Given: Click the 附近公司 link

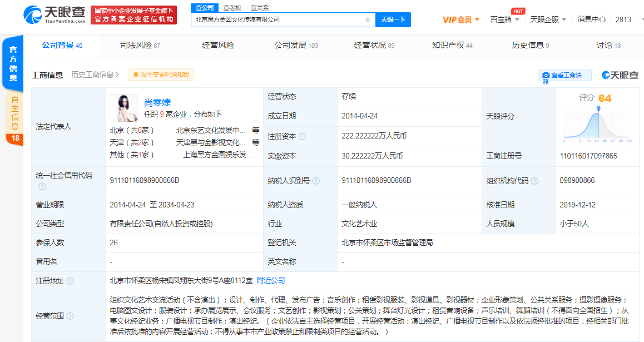Looking at the screenshot, I should click(x=271, y=280).
